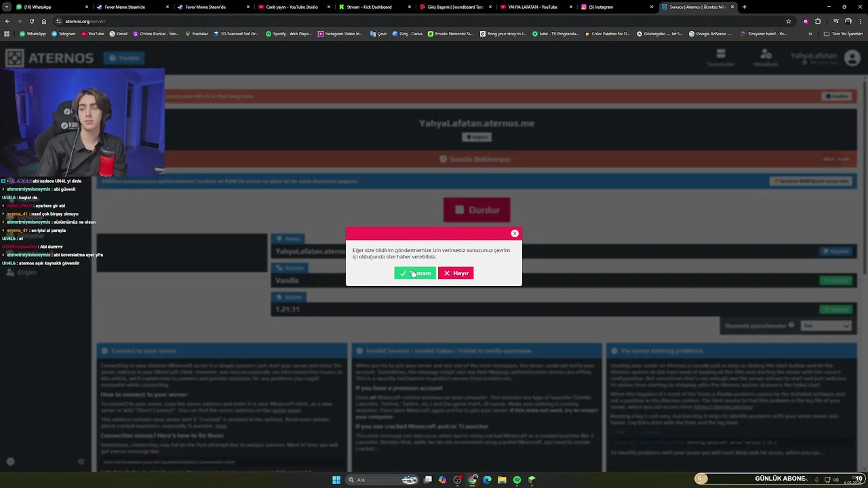The width and height of the screenshot is (868, 488).
Task: Open the browser extensions menu
Action: [x=818, y=21]
